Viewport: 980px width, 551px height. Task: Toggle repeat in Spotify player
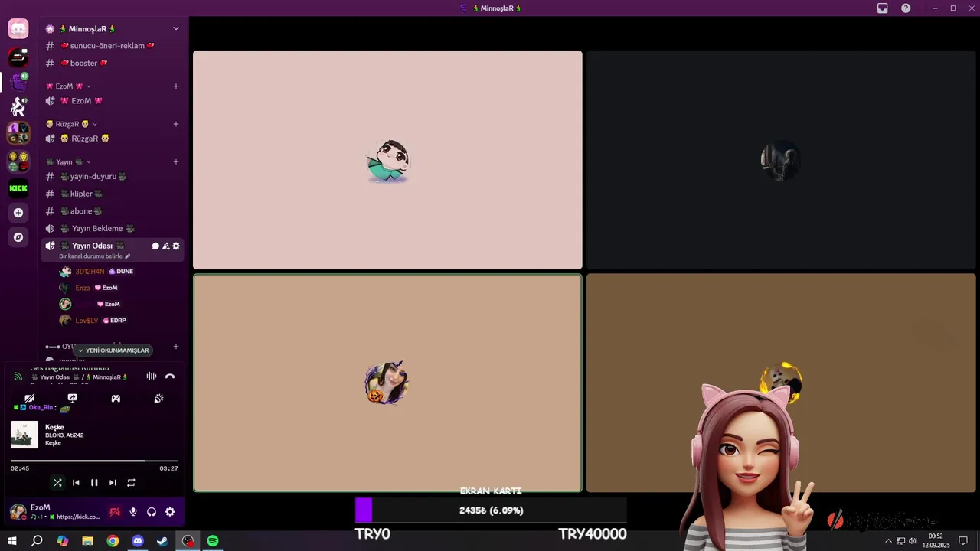(x=131, y=482)
